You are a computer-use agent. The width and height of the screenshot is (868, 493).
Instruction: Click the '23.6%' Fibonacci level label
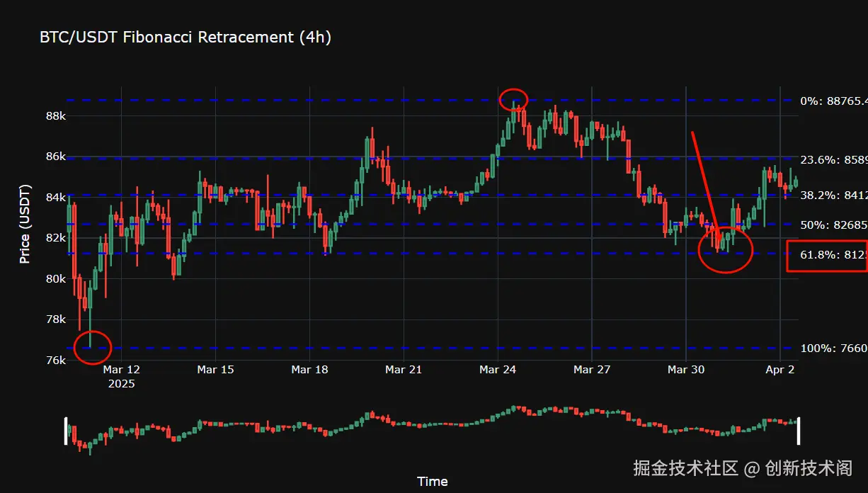click(x=834, y=160)
